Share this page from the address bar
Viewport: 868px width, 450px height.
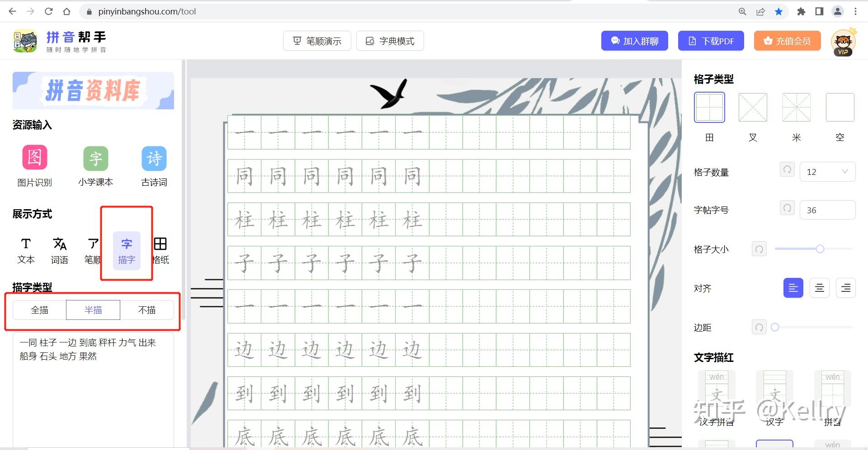point(760,12)
